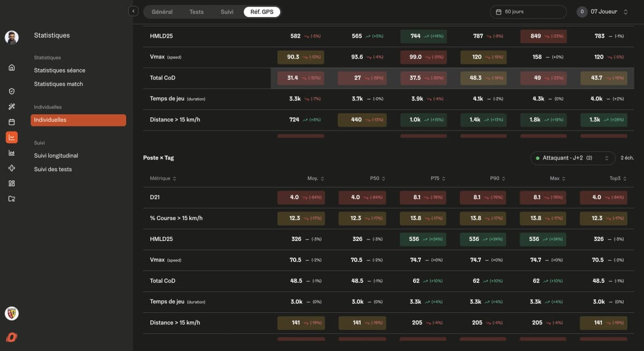Screen dimensions: 644x351
Task: Switch to the Tests tab
Action: (196, 12)
